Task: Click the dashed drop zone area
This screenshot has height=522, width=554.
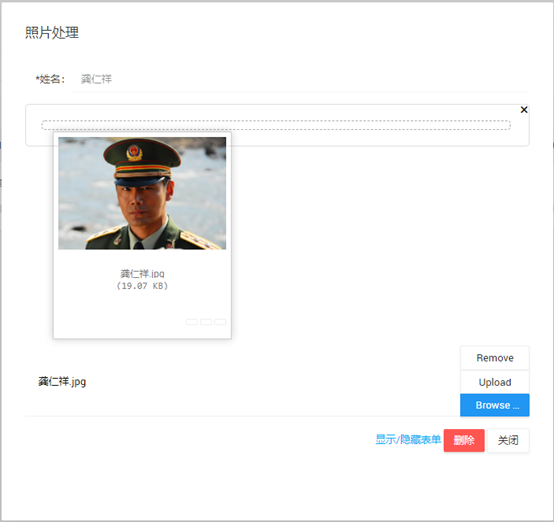Action: click(276, 125)
